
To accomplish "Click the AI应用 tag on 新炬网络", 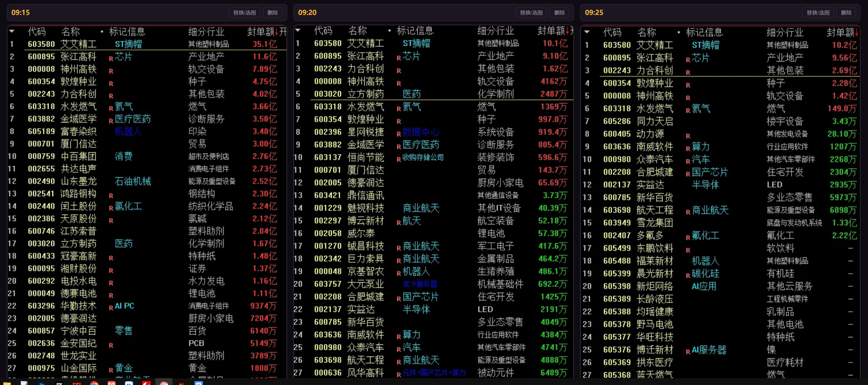I will (704, 286).
